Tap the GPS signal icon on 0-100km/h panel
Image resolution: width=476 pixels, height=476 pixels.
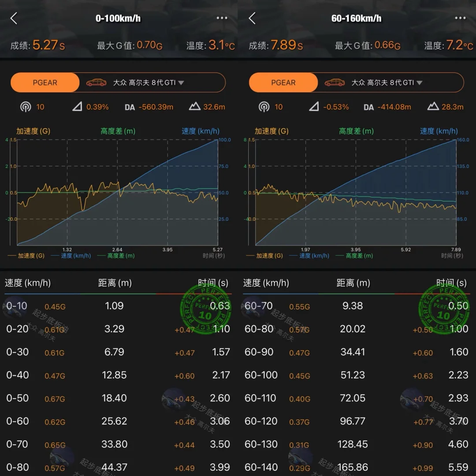click(26, 107)
